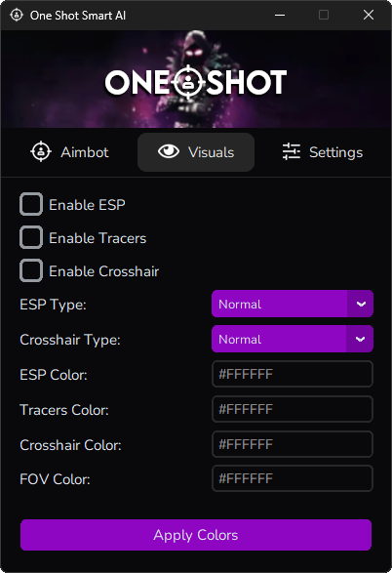The width and height of the screenshot is (392, 573).
Task: Click the Crosshair Type chevron arrow
Action: 360,339
